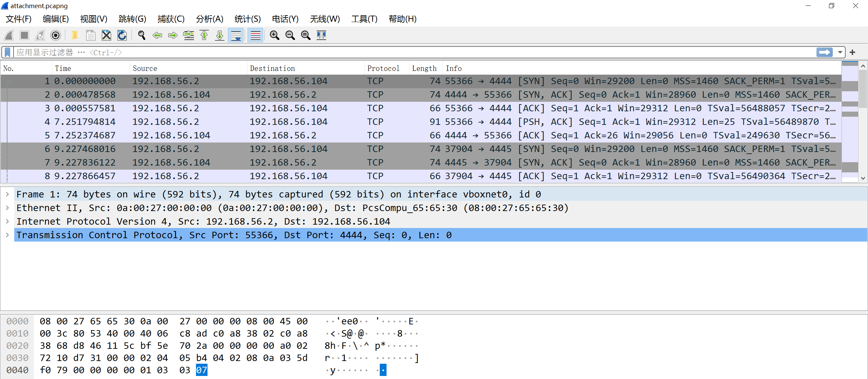The width and height of the screenshot is (868, 379).
Task: Open the 文件(F) menu
Action: (x=19, y=19)
